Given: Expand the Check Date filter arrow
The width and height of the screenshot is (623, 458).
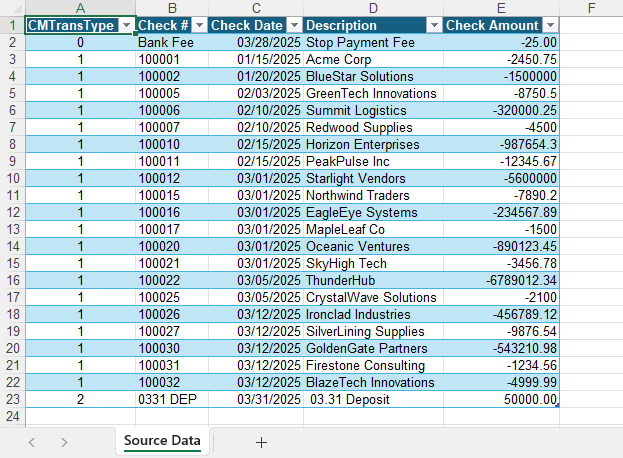Looking at the screenshot, I should click(x=294, y=25).
